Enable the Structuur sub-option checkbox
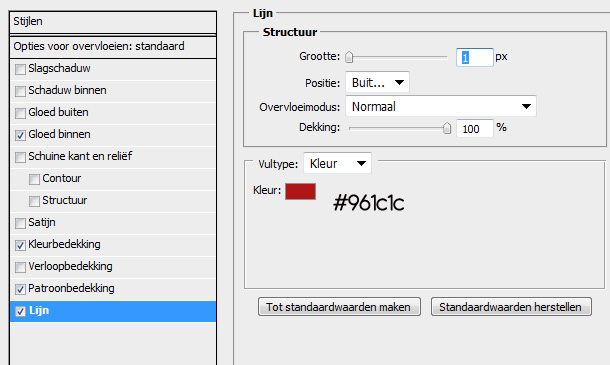610x365 pixels. point(34,201)
